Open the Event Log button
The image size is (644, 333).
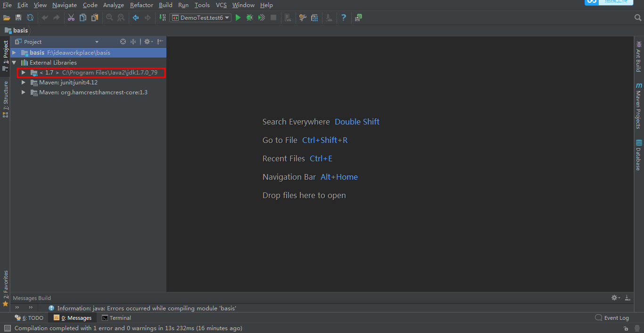[612, 318]
